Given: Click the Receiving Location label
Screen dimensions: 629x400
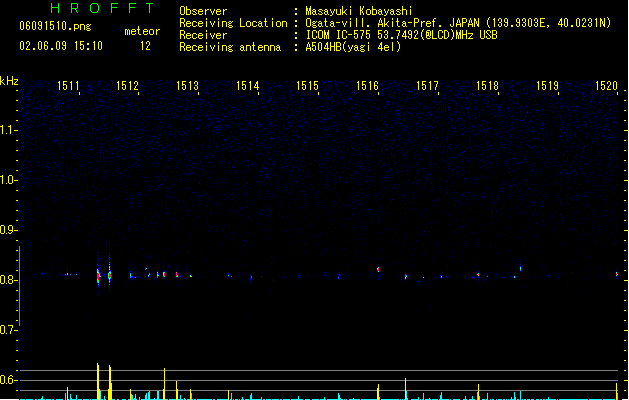Looking at the screenshot, I should 233,23.
